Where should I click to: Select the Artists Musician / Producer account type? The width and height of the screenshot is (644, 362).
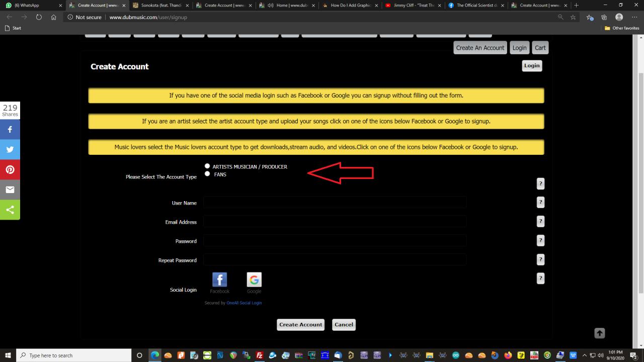(207, 166)
